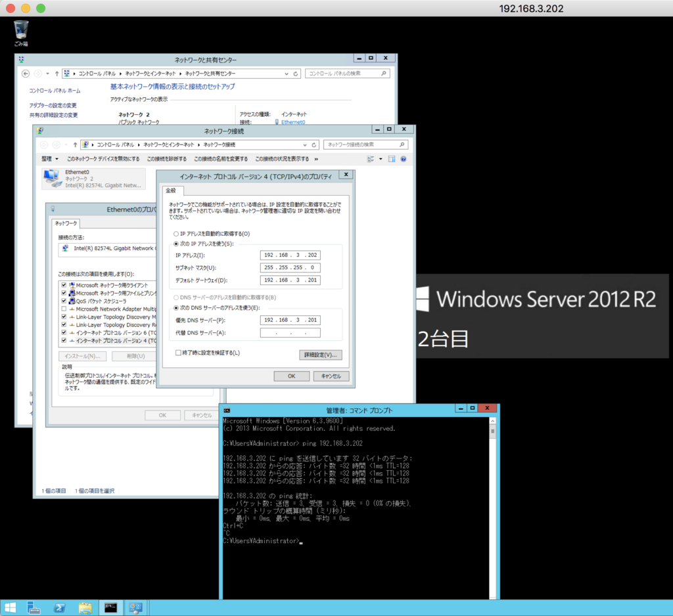Show more toolbar commands chevron in Network Connections

point(316,159)
